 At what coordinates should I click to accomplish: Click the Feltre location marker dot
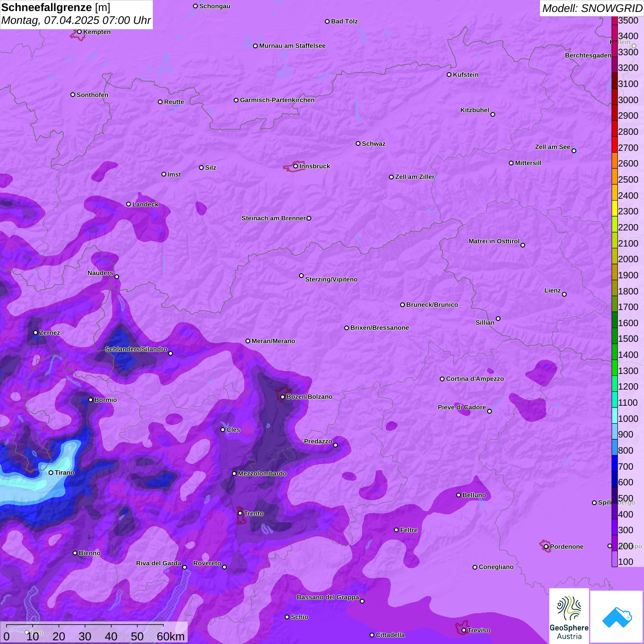(x=397, y=530)
